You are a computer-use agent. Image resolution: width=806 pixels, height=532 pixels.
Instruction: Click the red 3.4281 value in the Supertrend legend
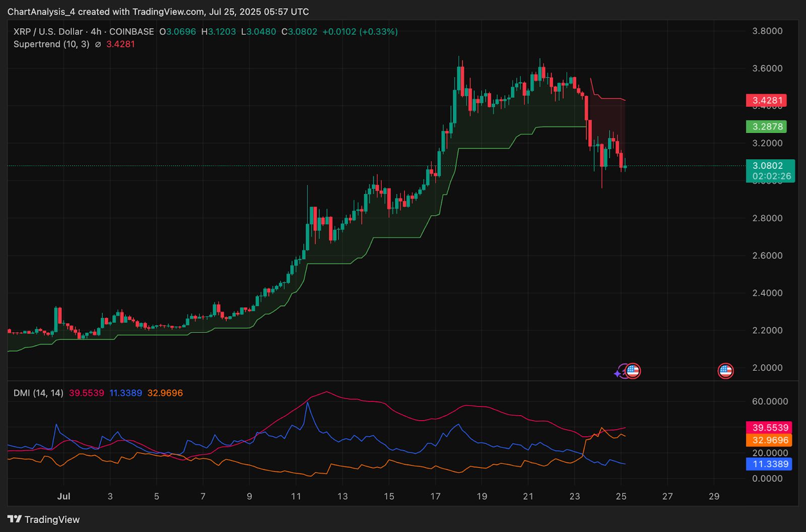120,44
